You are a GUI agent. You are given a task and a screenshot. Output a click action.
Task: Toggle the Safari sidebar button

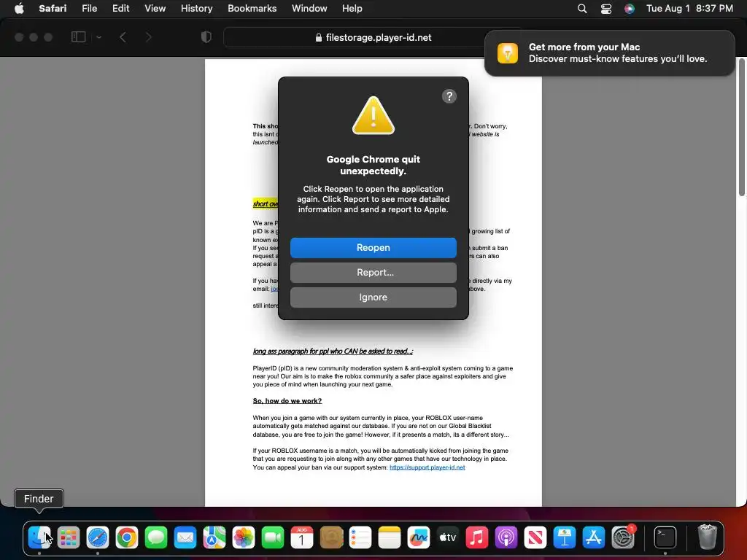(79, 37)
